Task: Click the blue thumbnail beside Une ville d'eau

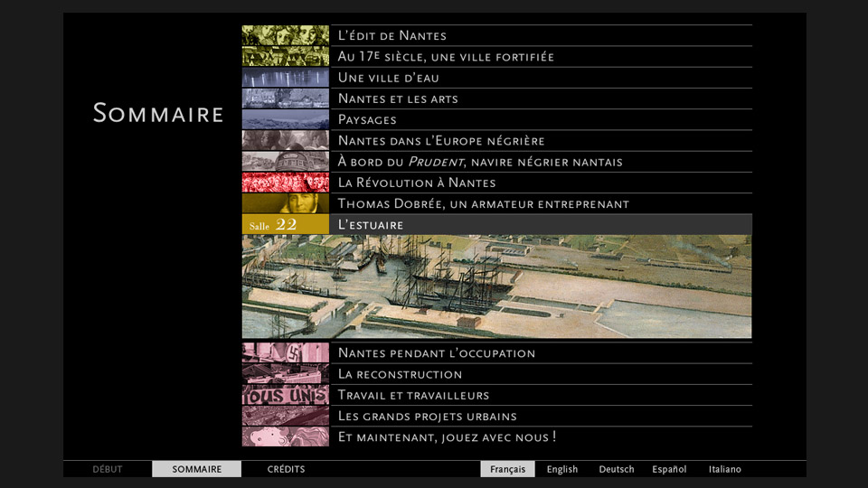Action: [x=286, y=78]
